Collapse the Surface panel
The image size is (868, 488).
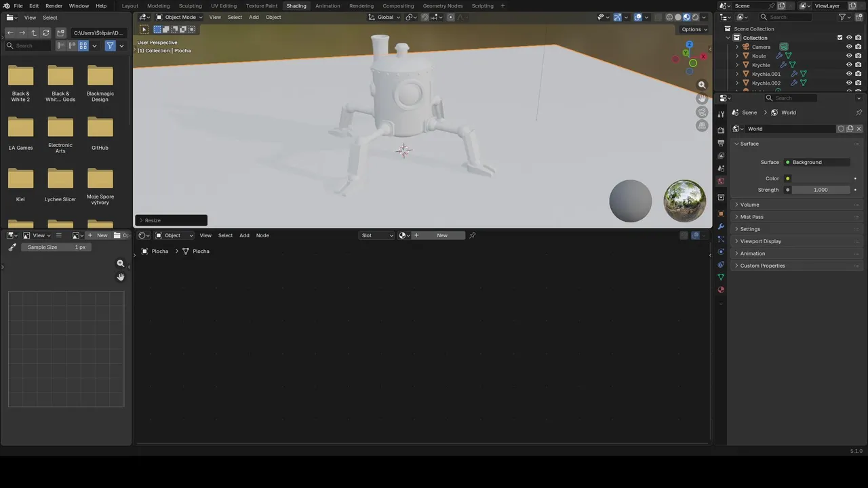tap(749, 144)
